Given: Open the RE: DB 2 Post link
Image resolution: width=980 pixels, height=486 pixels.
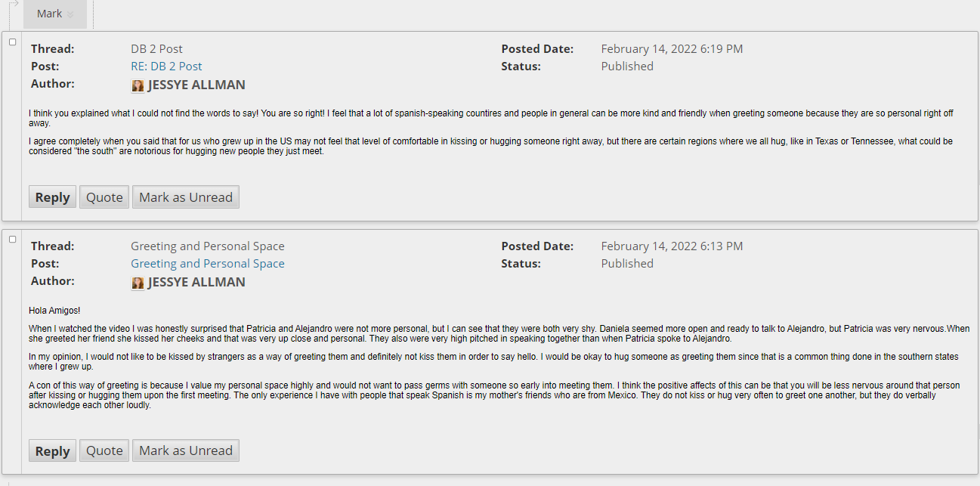Looking at the screenshot, I should click(x=166, y=67).
